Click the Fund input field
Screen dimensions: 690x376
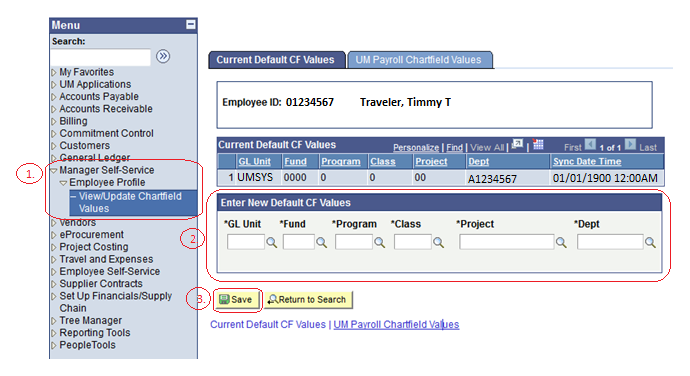(x=298, y=242)
